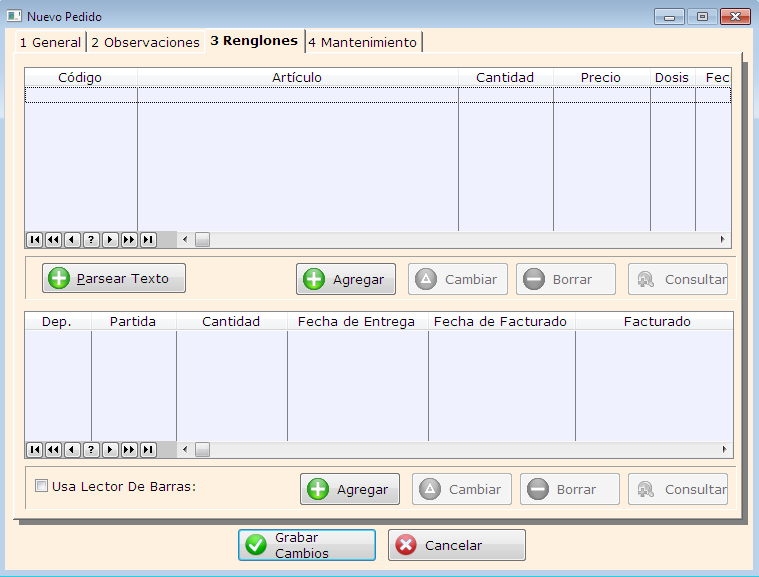Image resolution: width=759 pixels, height=577 pixels.
Task: Page backward in lower grid navigator
Action: click(53, 450)
